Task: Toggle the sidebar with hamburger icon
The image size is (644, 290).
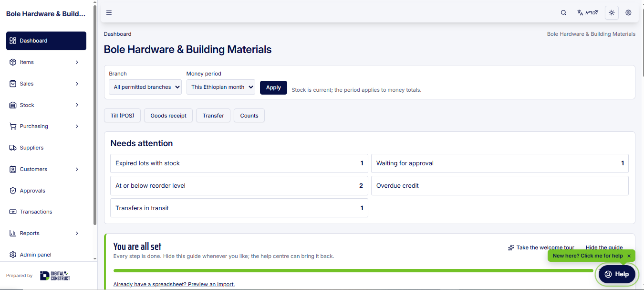Action: point(109,13)
